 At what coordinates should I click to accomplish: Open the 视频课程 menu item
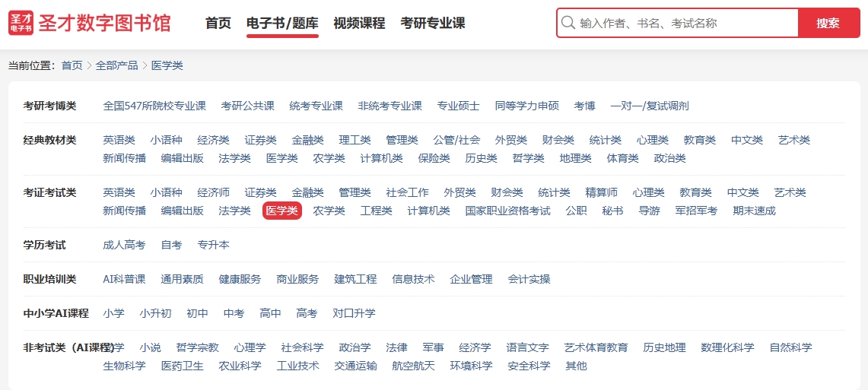(x=359, y=23)
